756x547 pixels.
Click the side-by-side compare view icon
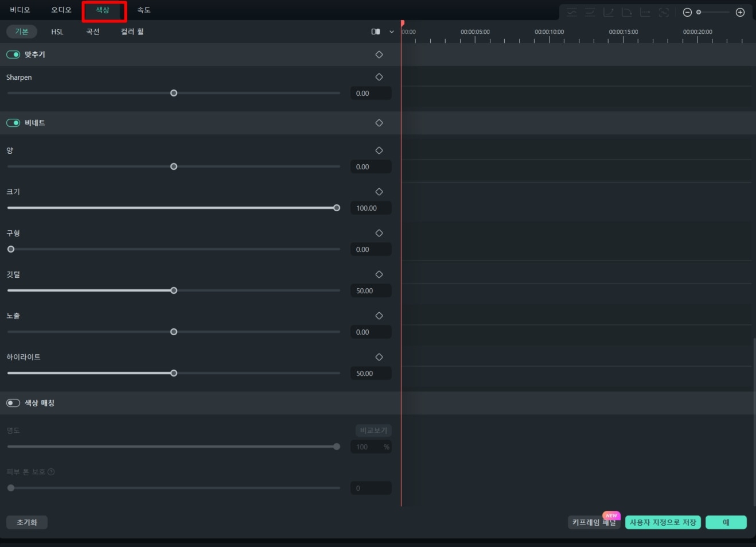376,32
